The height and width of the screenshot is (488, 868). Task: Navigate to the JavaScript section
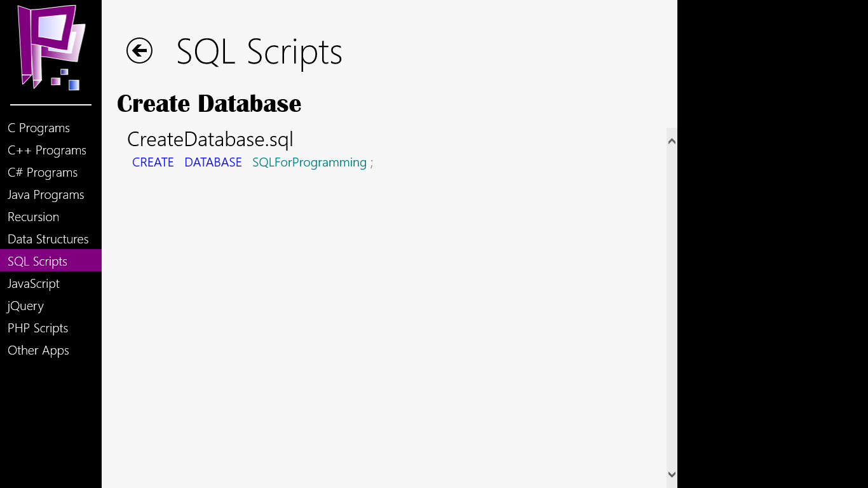point(34,284)
